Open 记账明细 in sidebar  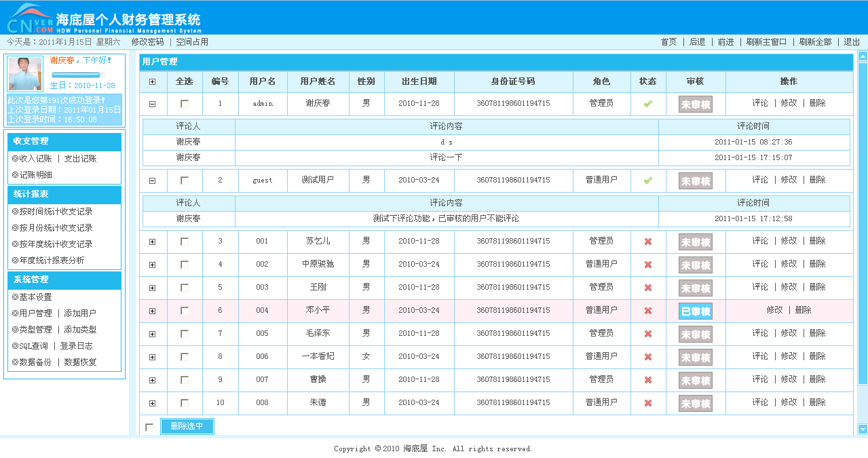coord(35,175)
